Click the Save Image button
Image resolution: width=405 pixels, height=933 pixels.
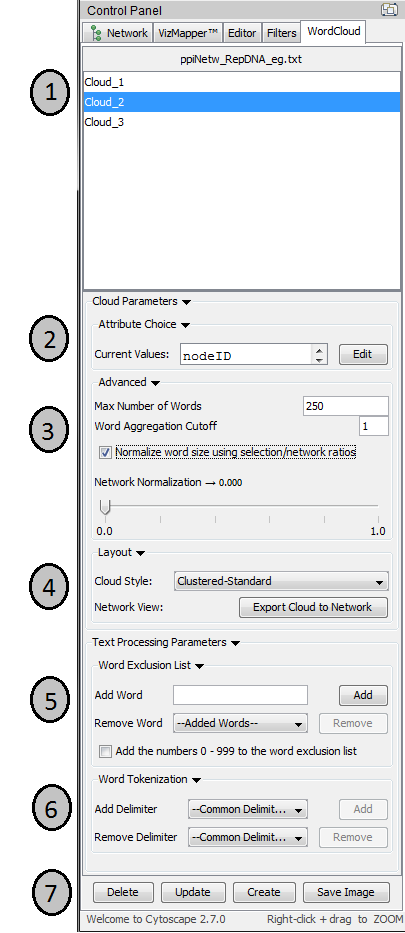[346, 892]
